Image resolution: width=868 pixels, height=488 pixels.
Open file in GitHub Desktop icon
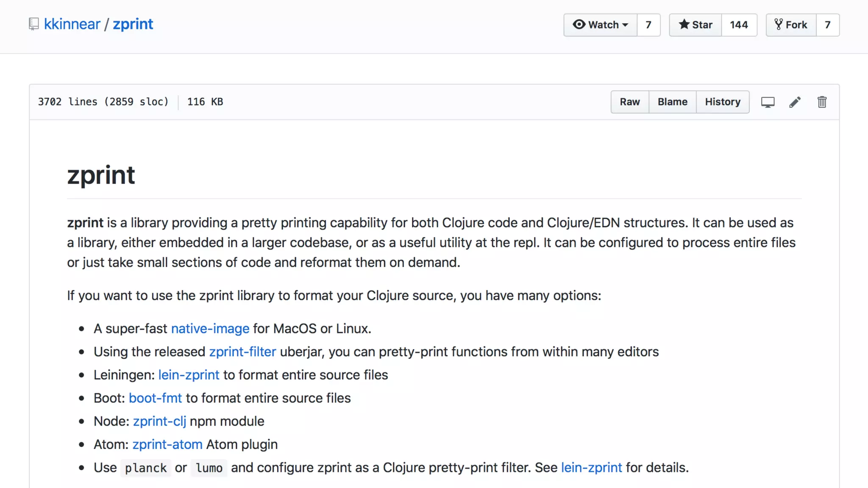coord(768,102)
